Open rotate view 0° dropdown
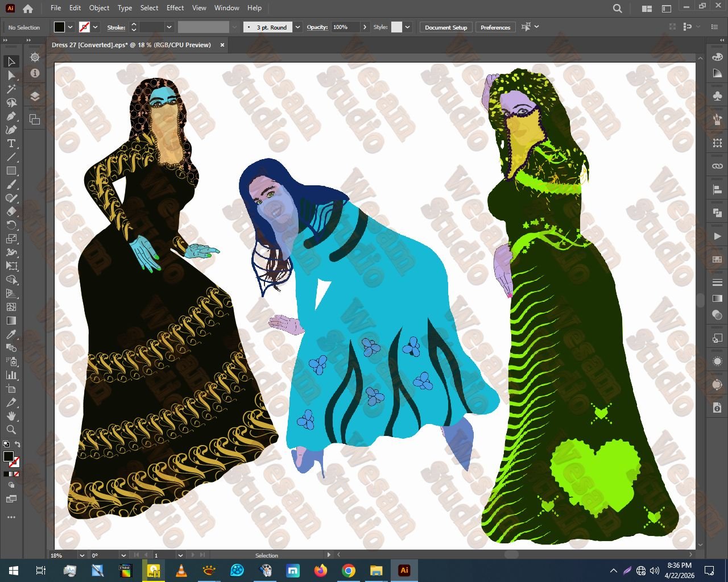This screenshot has height=582, width=728. pyautogui.click(x=123, y=555)
